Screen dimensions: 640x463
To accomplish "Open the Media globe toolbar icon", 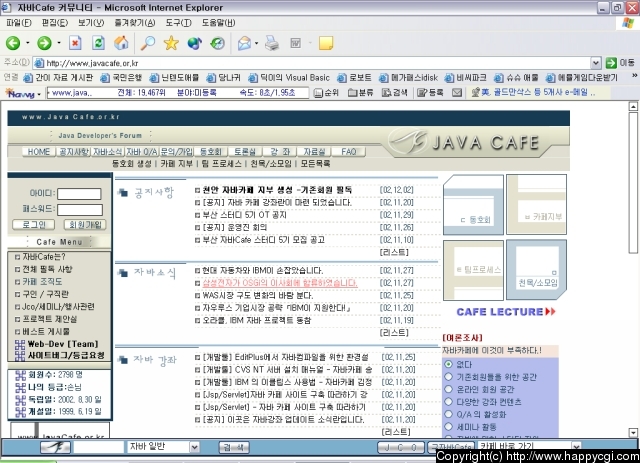I will [194, 43].
